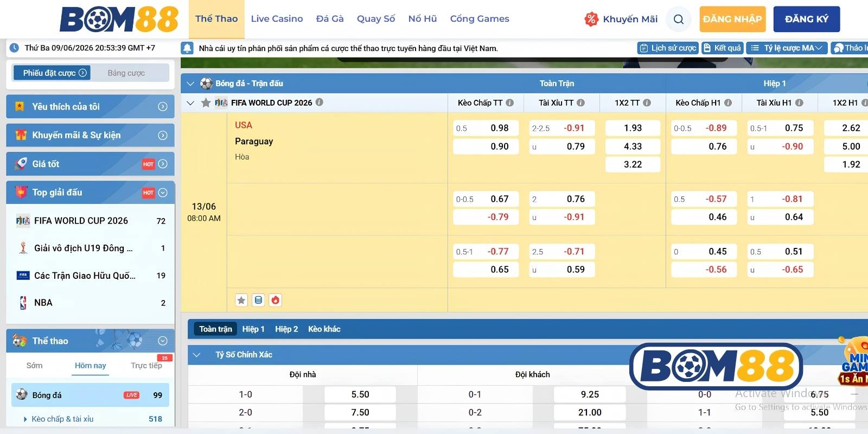Bet on correct score 1-0 at 5.50
Screen dimensions: 868x434
(x=360, y=394)
